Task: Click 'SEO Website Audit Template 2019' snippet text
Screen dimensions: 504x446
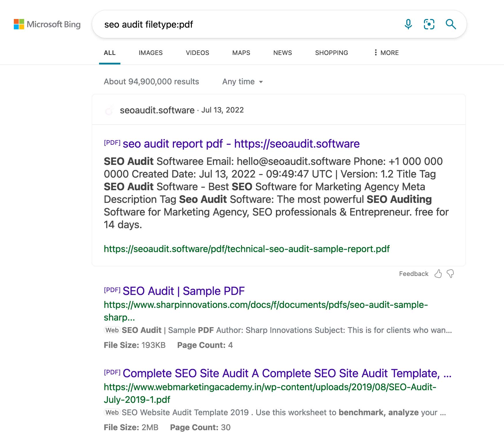Action: pos(185,412)
